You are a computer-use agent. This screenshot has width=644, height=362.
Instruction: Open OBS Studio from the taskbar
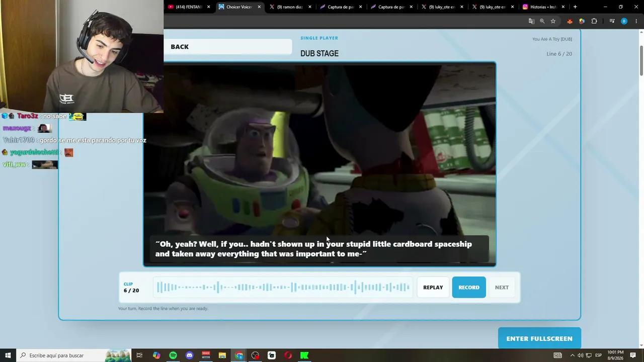(x=255, y=355)
